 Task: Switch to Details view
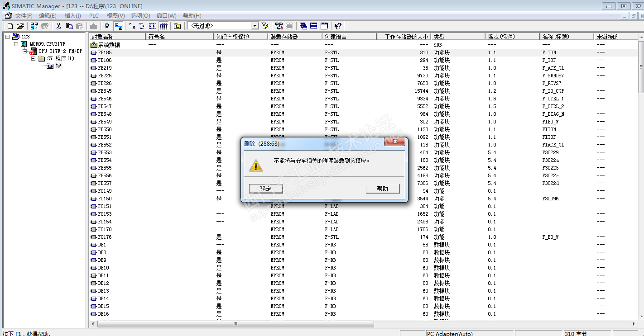tap(164, 26)
